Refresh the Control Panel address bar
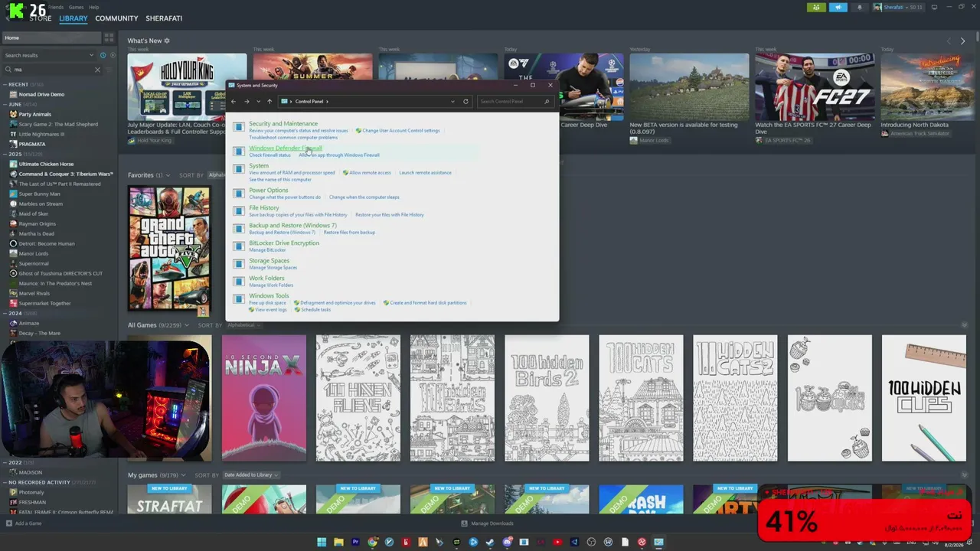Screen dimensions: 980x551 [465, 101]
